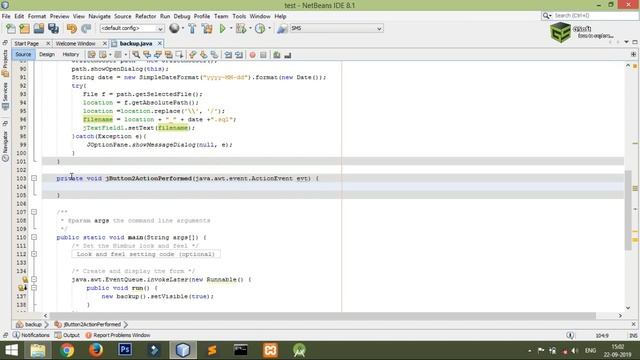This screenshot has height=360, width=640.
Task: Select the Source view button
Action: point(23,54)
